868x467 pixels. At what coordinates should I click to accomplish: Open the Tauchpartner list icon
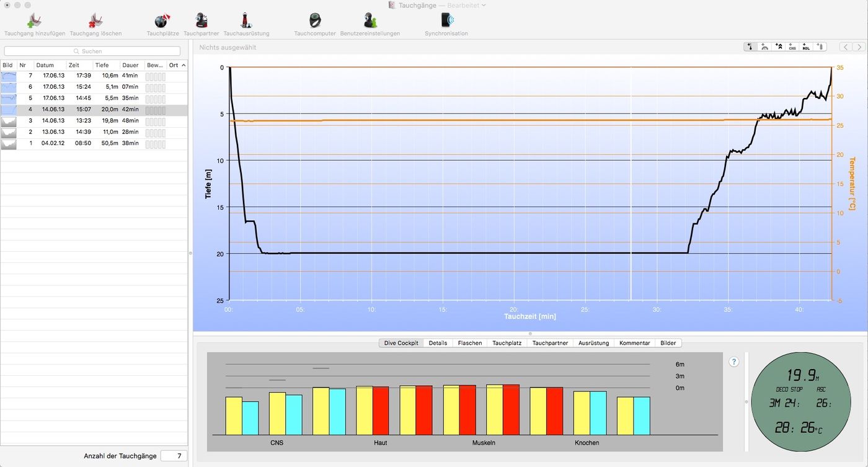(201, 21)
